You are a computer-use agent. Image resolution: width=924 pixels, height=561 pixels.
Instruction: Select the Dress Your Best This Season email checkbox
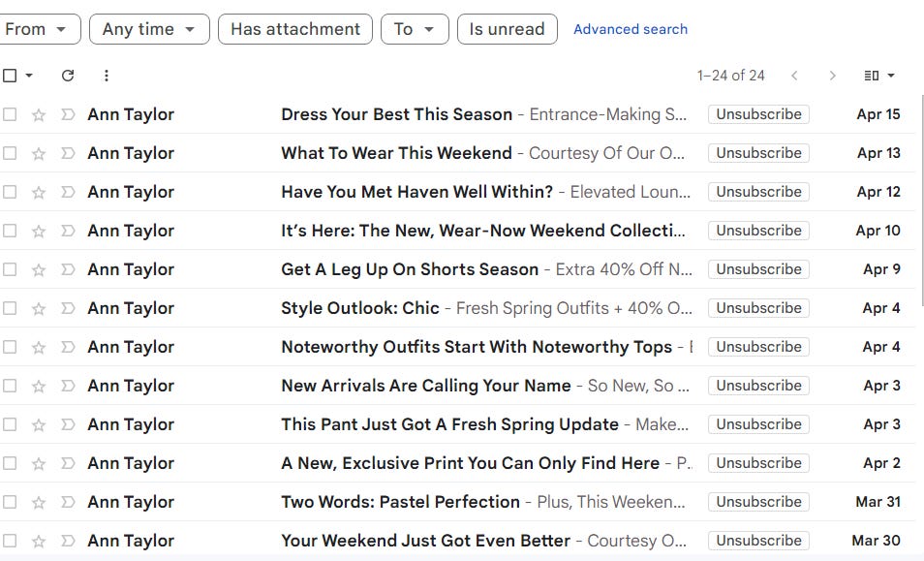click(x=10, y=114)
